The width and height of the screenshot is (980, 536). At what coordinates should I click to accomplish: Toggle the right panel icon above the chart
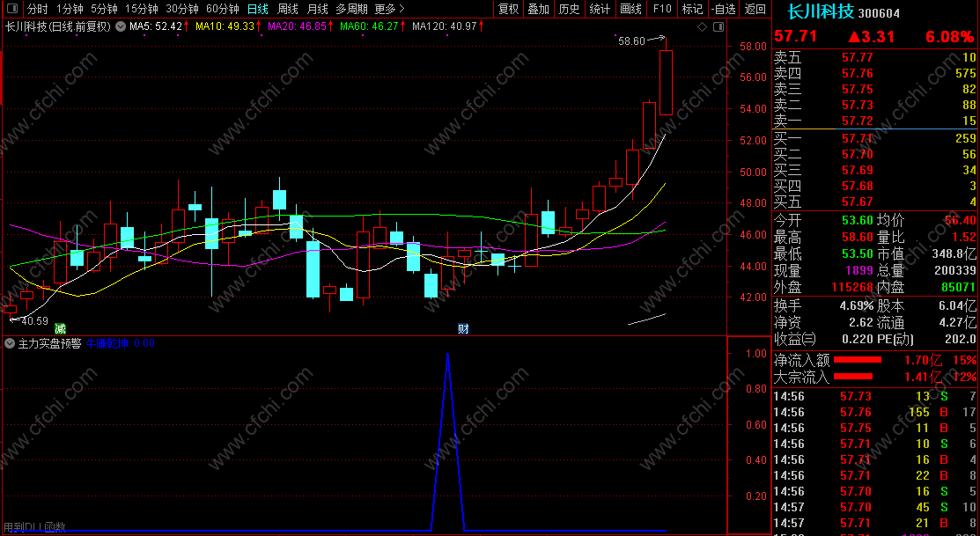(x=718, y=27)
